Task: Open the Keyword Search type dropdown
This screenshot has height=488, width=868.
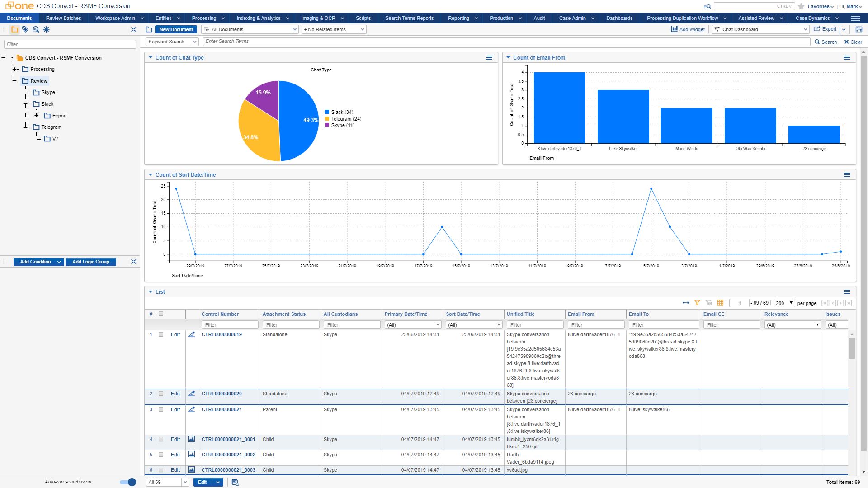Action: tap(195, 42)
